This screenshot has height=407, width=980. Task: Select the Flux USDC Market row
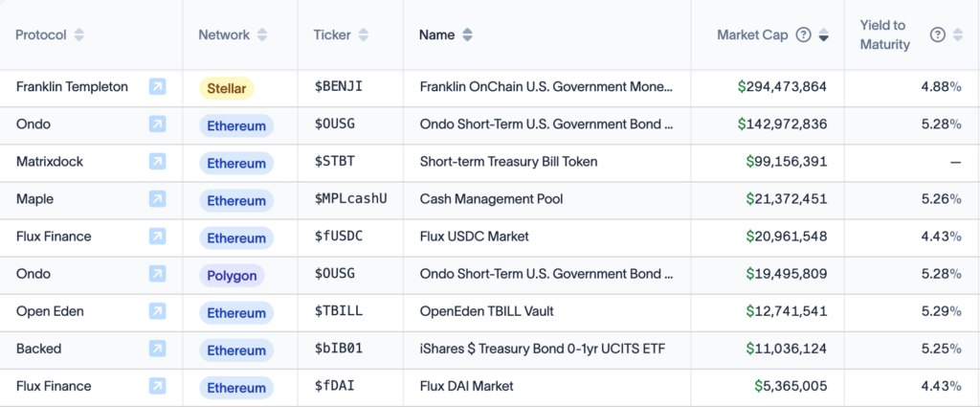click(490, 237)
